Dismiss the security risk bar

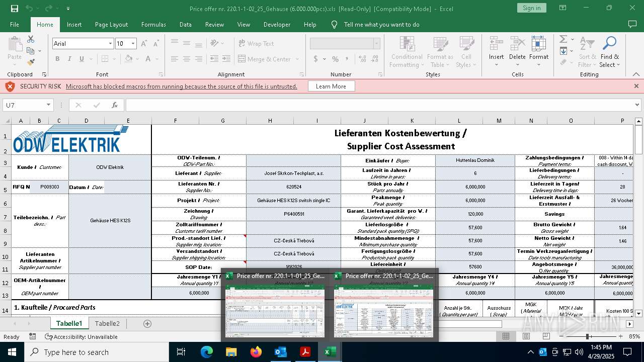click(636, 86)
